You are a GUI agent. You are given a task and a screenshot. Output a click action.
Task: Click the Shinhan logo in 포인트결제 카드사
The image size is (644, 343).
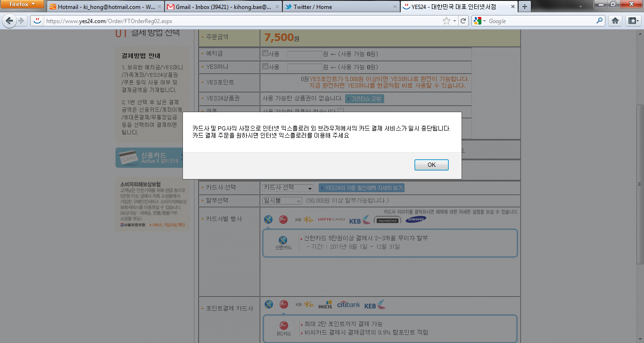point(269,304)
